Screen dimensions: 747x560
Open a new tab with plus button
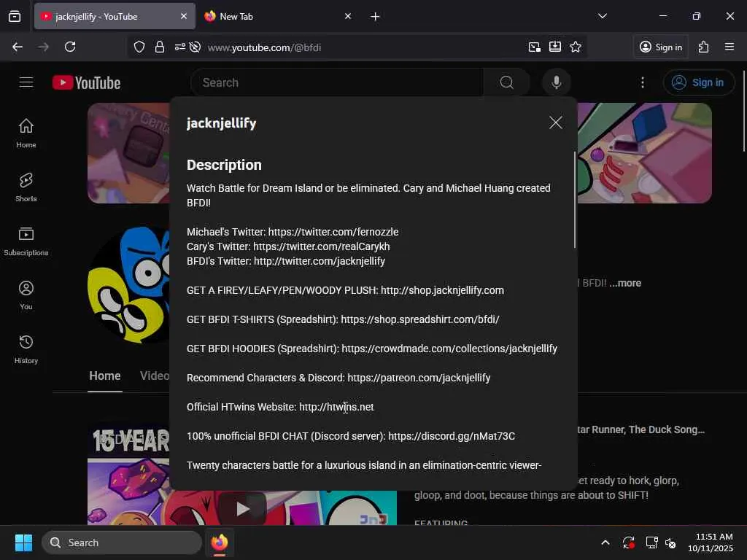coord(375,16)
